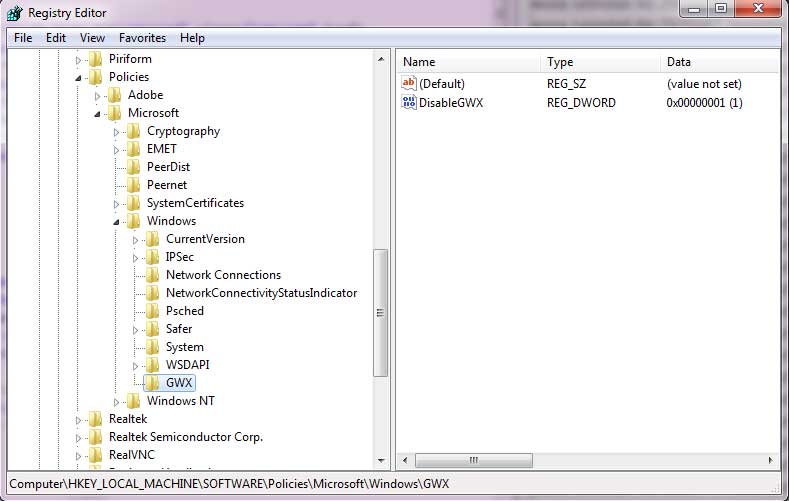The height and width of the screenshot is (501, 789).
Task: Click the Registry Editor title bar icon
Action: tap(15, 13)
